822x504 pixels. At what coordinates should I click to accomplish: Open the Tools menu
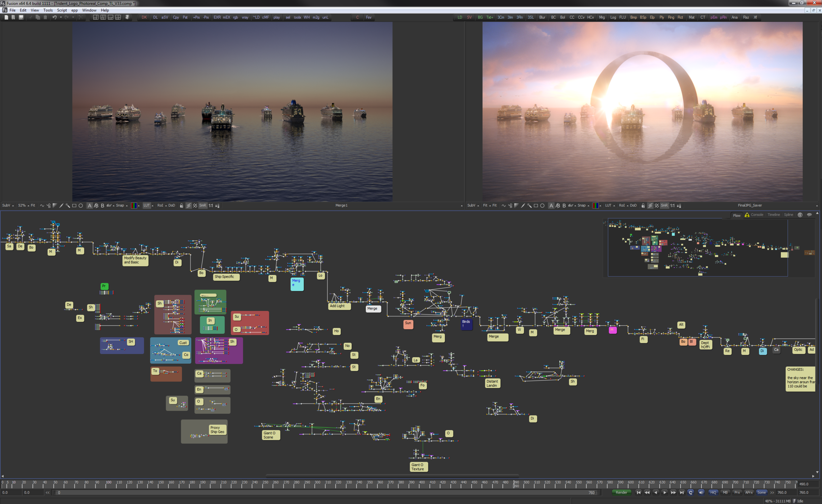pos(48,10)
